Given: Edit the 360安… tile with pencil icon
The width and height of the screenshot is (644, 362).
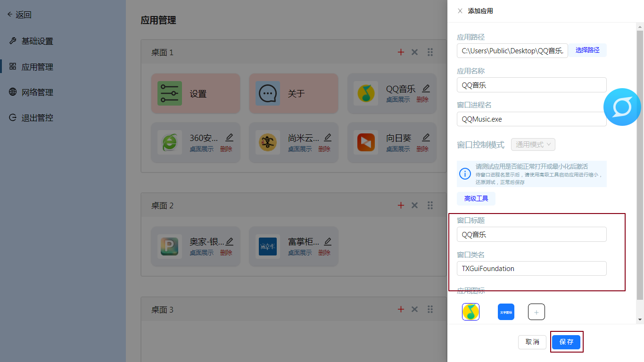Looking at the screenshot, I should [x=230, y=138].
